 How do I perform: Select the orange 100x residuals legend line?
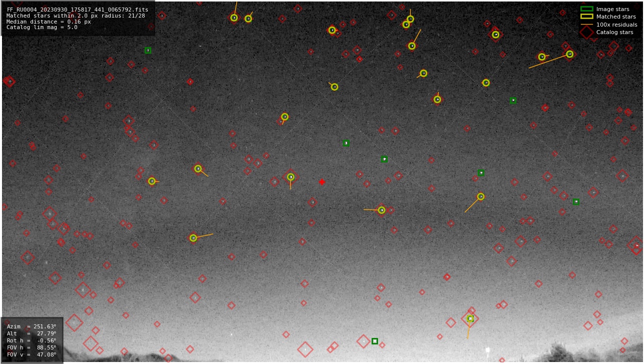pos(586,25)
